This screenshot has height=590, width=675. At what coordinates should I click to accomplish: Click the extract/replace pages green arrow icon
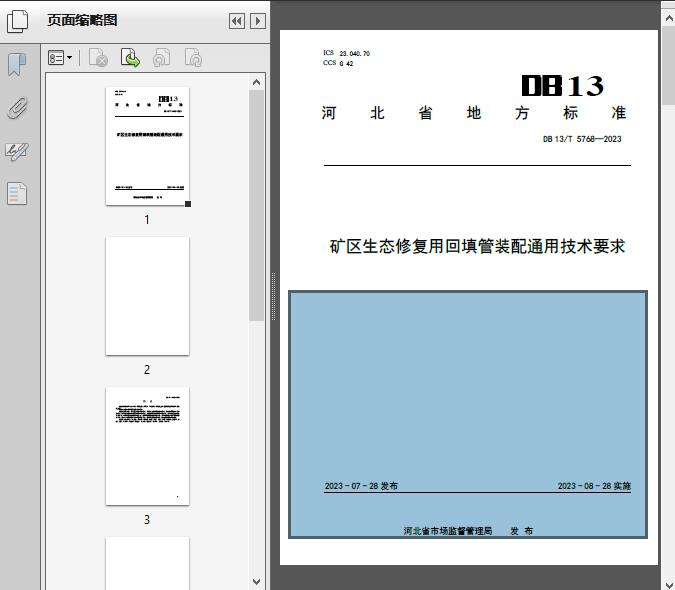[130, 58]
